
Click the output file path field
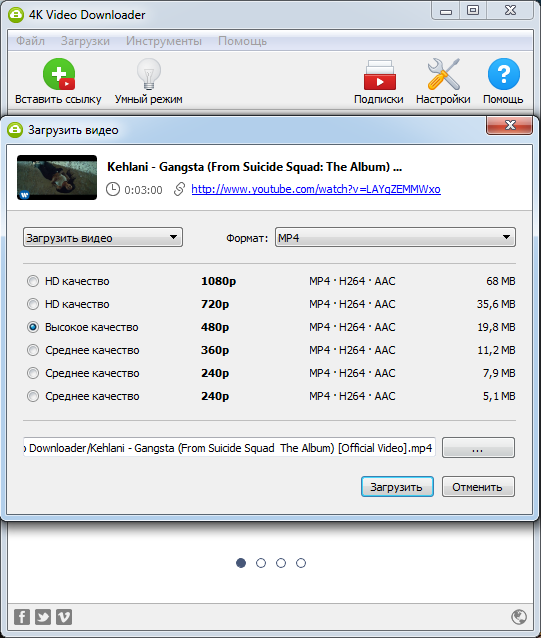coord(229,448)
